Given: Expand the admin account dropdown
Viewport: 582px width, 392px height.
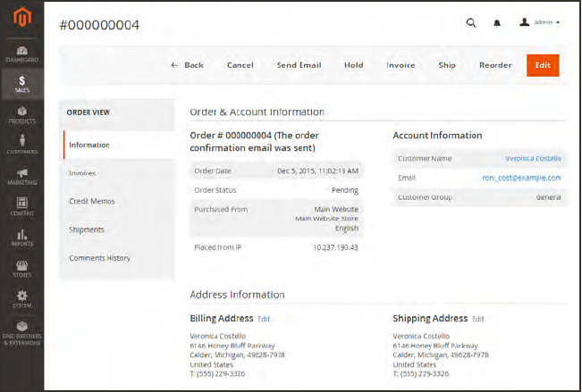Looking at the screenshot, I should coord(540,23).
